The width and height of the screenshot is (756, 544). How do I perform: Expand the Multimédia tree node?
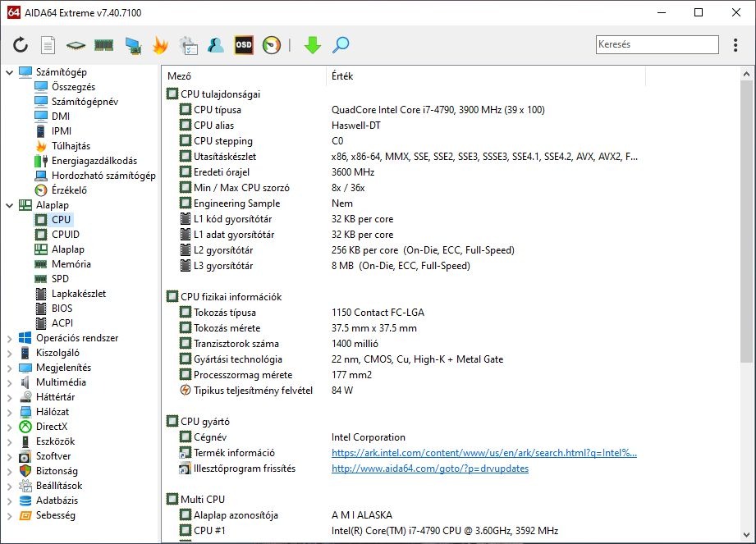[x=10, y=382]
